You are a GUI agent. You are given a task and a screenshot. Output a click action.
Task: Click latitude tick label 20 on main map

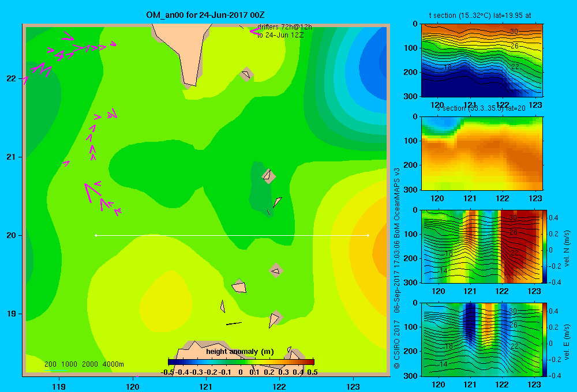(12, 235)
